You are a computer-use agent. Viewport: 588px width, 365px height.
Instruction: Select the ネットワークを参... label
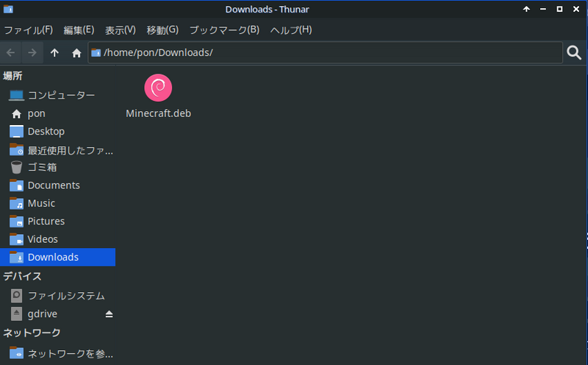click(x=70, y=353)
